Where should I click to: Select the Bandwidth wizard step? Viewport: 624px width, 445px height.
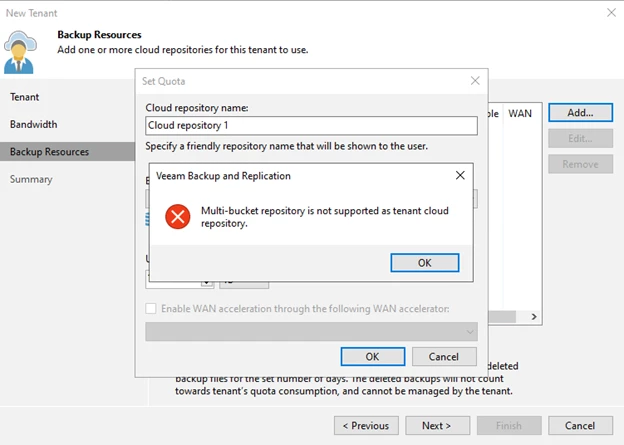[x=33, y=124]
